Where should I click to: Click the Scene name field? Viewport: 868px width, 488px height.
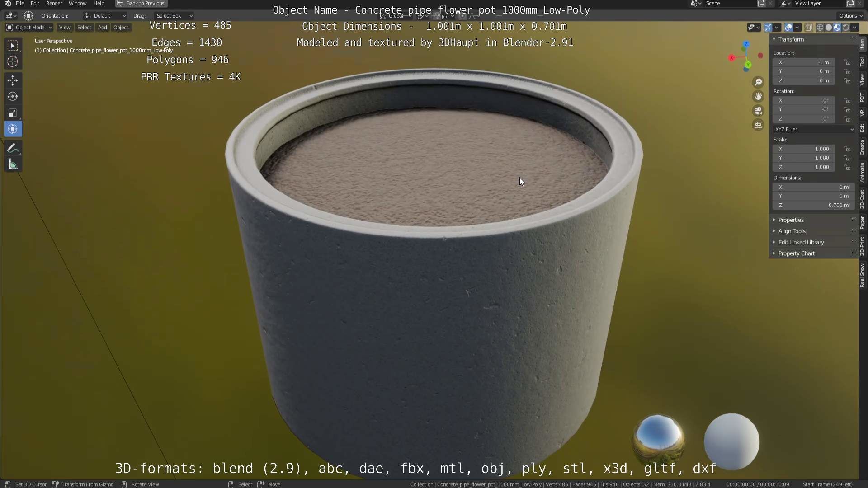click(x=730, y=3)
